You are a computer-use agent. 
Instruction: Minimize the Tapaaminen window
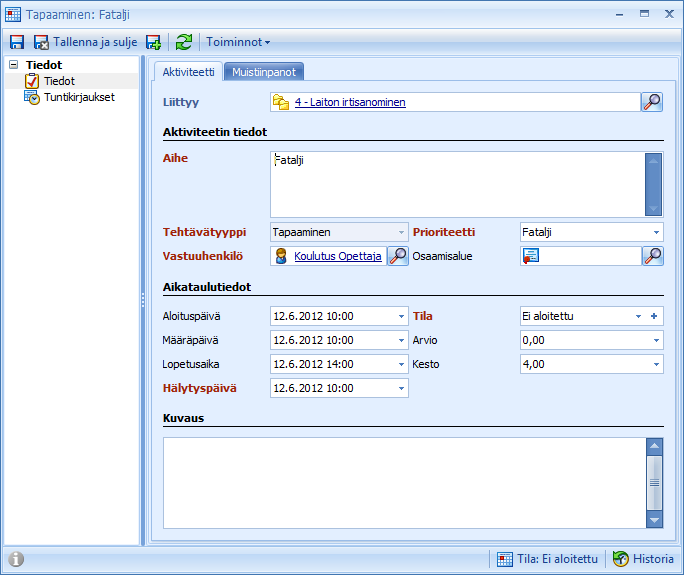(619, 15)
